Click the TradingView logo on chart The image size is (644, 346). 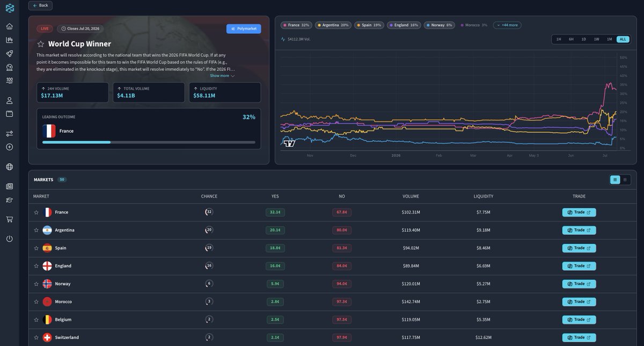pyautogui.click(x=290, y=143)
